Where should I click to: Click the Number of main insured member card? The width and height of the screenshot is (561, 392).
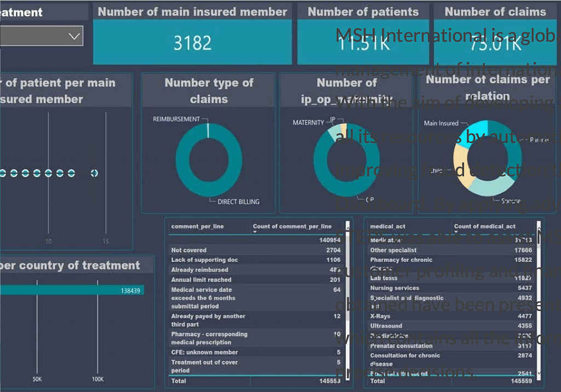click(x=192, y=34)
